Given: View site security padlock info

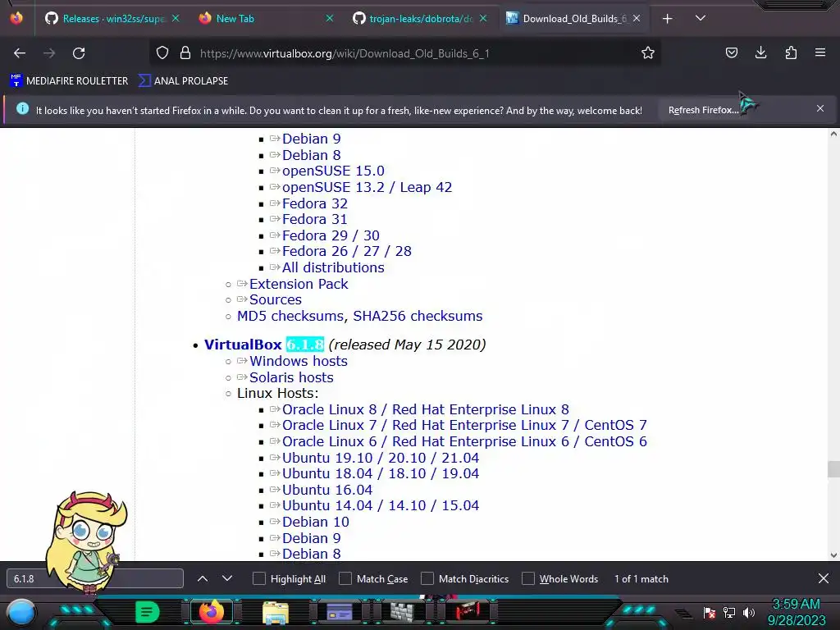Looking at the screenshot, I should click(185, 52).
